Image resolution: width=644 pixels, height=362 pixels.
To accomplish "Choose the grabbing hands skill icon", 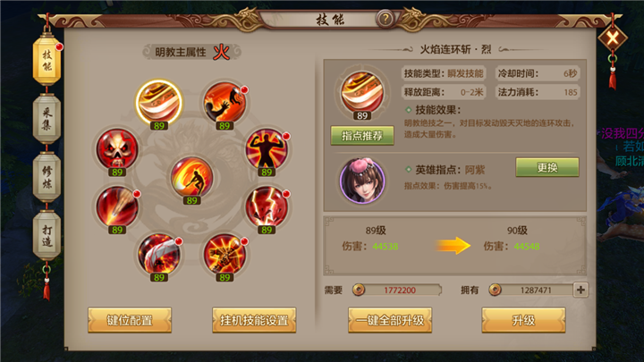I will click(225, 102).
